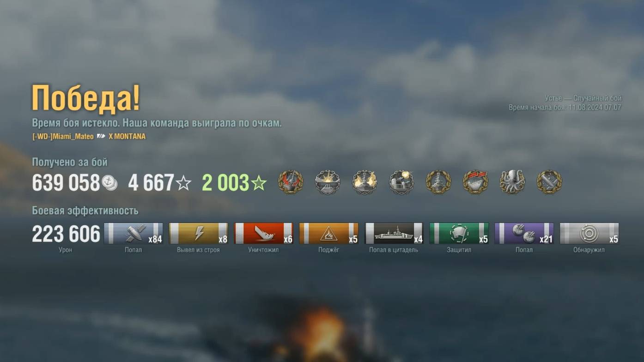Image resolution: width=644 pixels, height=362 pixels.
Task: Click the red arrows sword achievement medal
Action: (291, 182)
